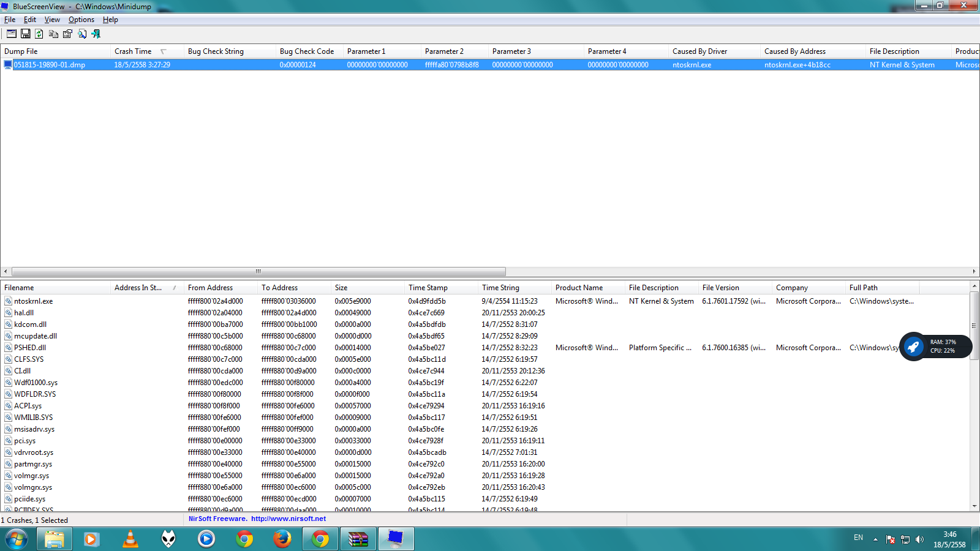Viewport: 980px width, 551px height.
Task: Open WinRAR from the taskbar
Action: 358,539
